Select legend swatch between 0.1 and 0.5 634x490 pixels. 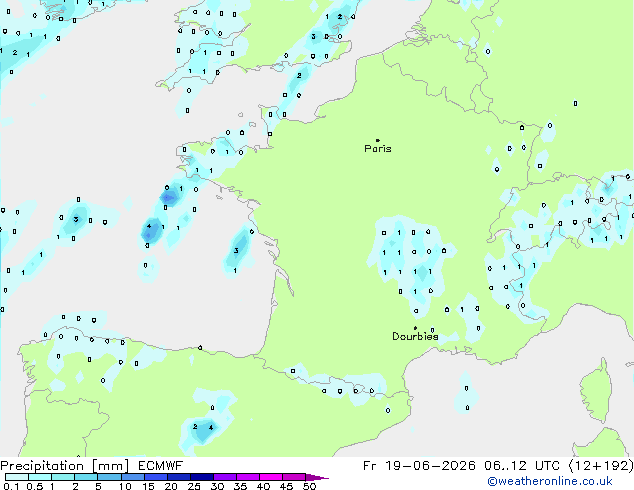pos(17,477)
